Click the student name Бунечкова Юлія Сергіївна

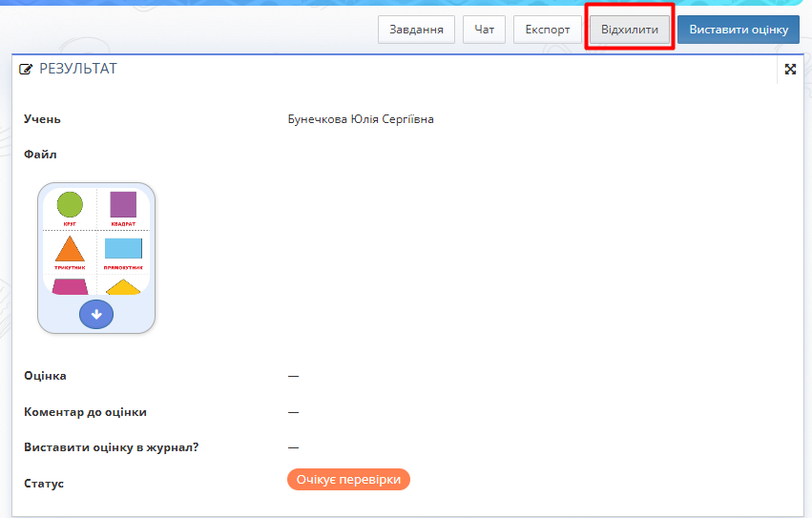point(361,119)
